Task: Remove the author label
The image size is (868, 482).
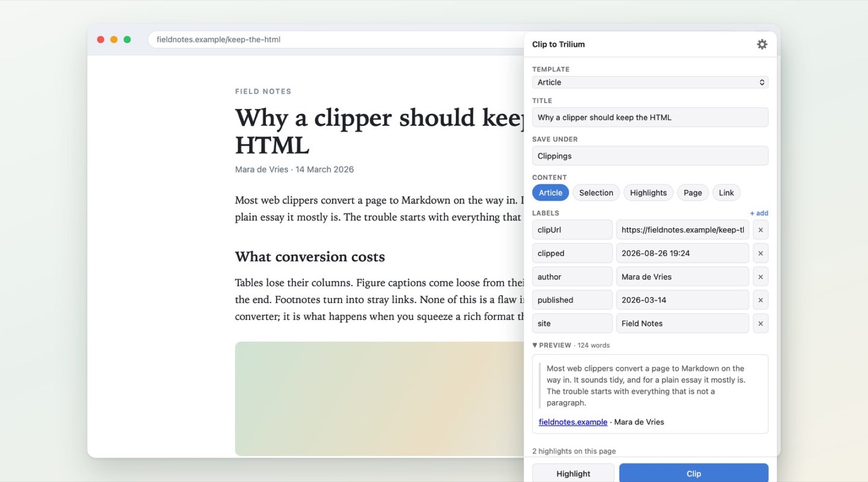Action: pyautogui.click(x=761, y=277)
